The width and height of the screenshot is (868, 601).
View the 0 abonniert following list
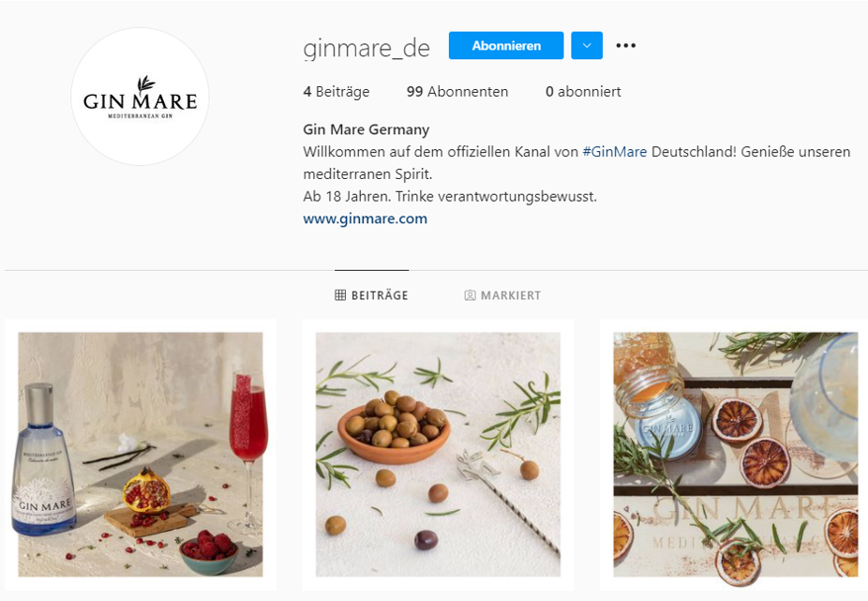coord(583,91)
